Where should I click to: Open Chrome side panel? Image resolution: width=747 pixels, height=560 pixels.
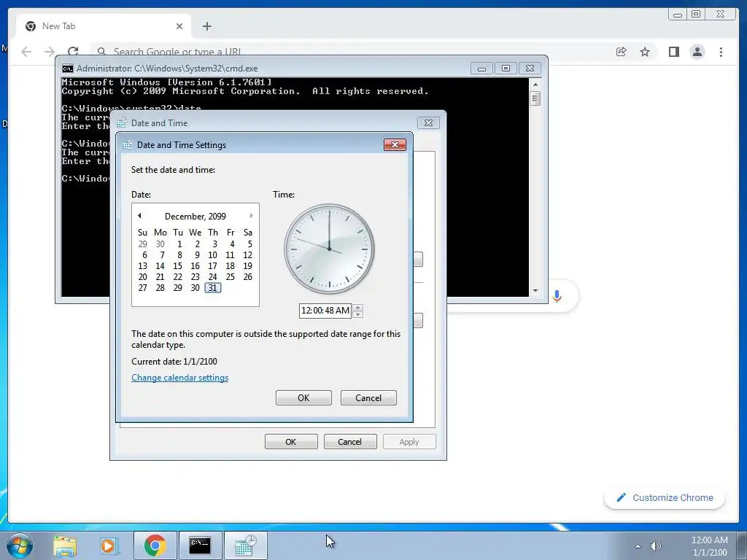pyautogui.click(x=673, y=52)
